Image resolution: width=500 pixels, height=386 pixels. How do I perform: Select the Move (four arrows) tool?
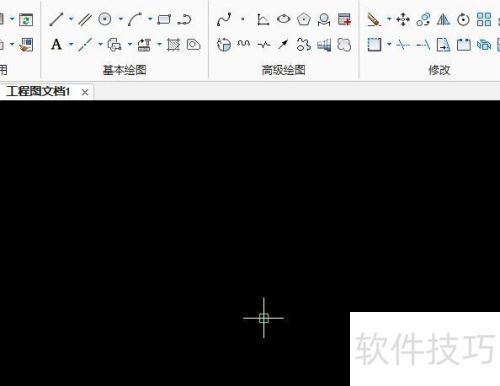point(403,19)
